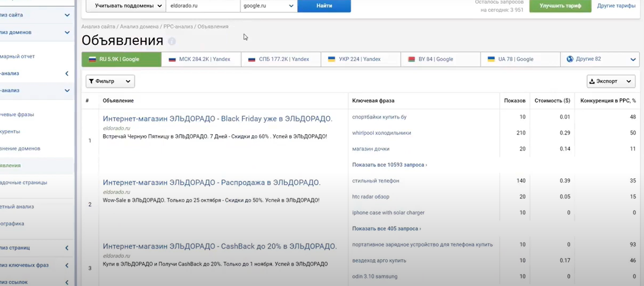
Task: Click the keyword whirlpool холодильники
Action: tap(382, 133)
